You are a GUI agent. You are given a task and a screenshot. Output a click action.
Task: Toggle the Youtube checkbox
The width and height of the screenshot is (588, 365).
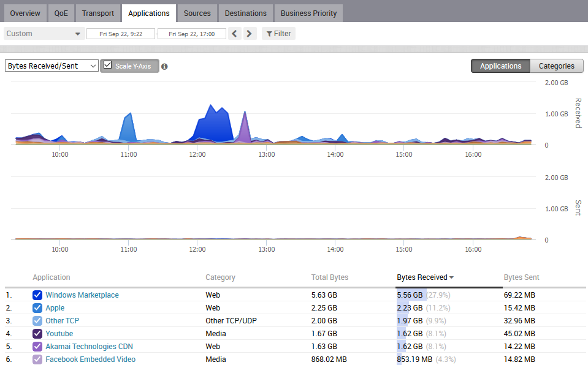(x=37, y=334)
